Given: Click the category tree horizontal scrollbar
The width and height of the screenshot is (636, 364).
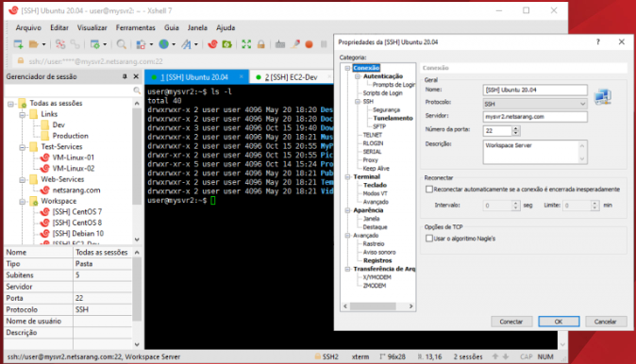Looking at the screenshot, I should pyautogui.click(x=378, y=306).
